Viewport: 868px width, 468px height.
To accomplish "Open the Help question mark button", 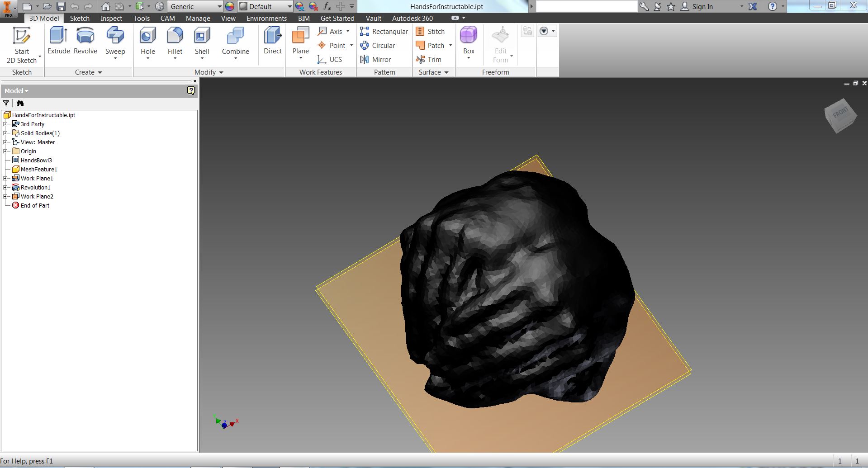I will (x=773, y=6).
